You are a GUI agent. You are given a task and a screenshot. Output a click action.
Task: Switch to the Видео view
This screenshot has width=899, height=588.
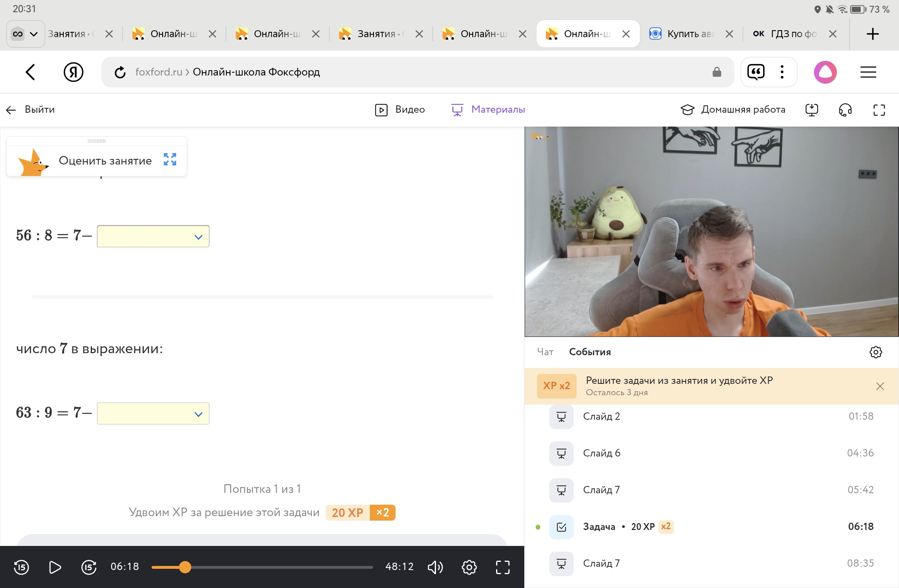point(400,109)
